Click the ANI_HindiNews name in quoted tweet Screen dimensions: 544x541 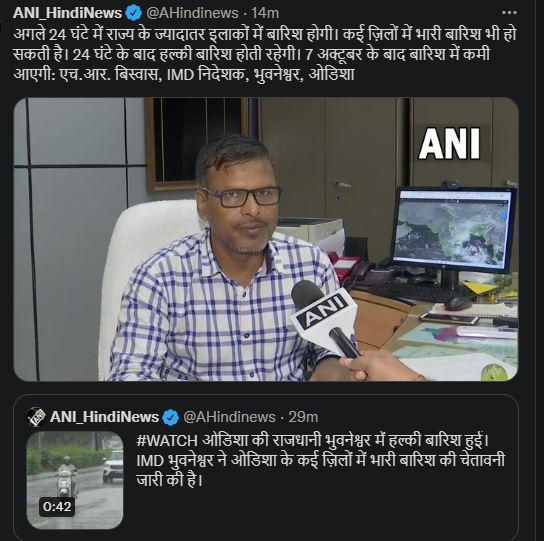104,417
